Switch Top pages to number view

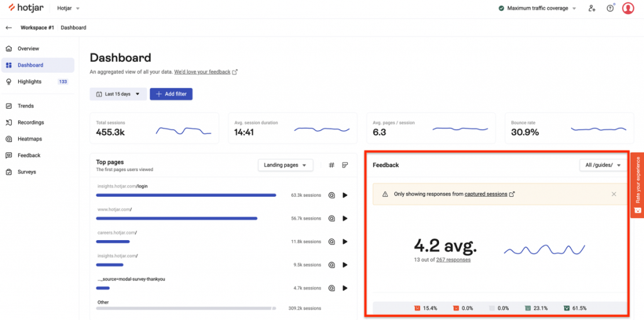(x=332, y=165)
